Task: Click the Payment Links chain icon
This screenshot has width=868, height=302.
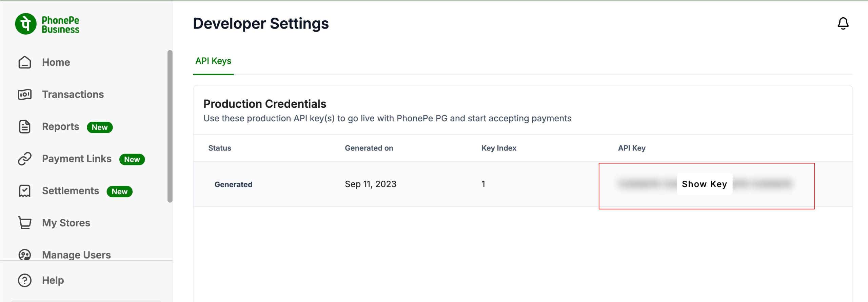Action: click(x=25, y=159)
